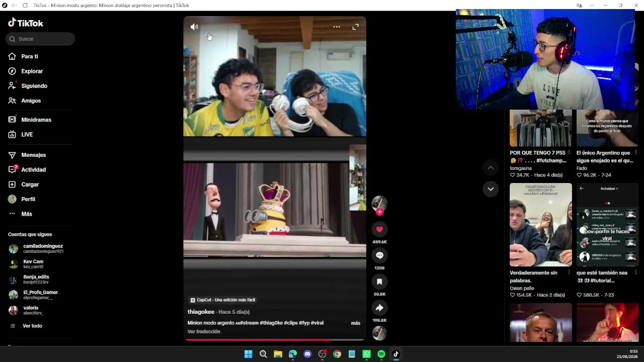
Task: Expand the video description with 'más'
Action: pos(356,323)
